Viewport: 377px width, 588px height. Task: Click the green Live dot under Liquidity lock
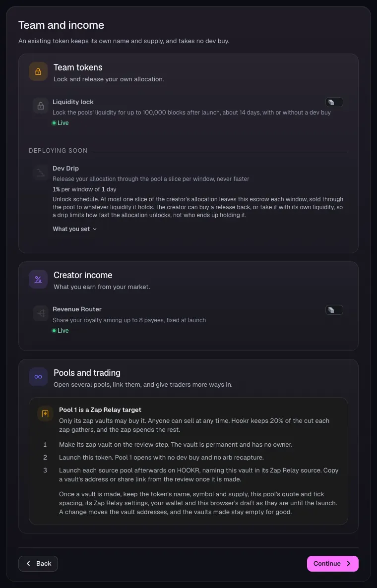[54, 123]
